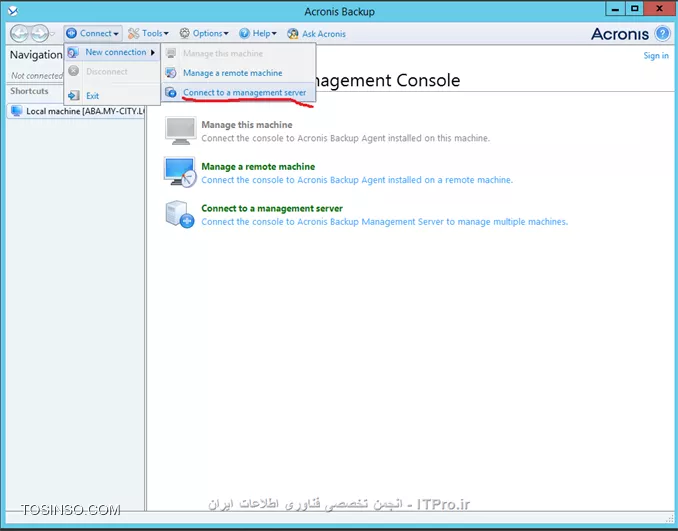Click the Connect globe icon in toolbar
The image size is (678, 531).
coord(71,33)
